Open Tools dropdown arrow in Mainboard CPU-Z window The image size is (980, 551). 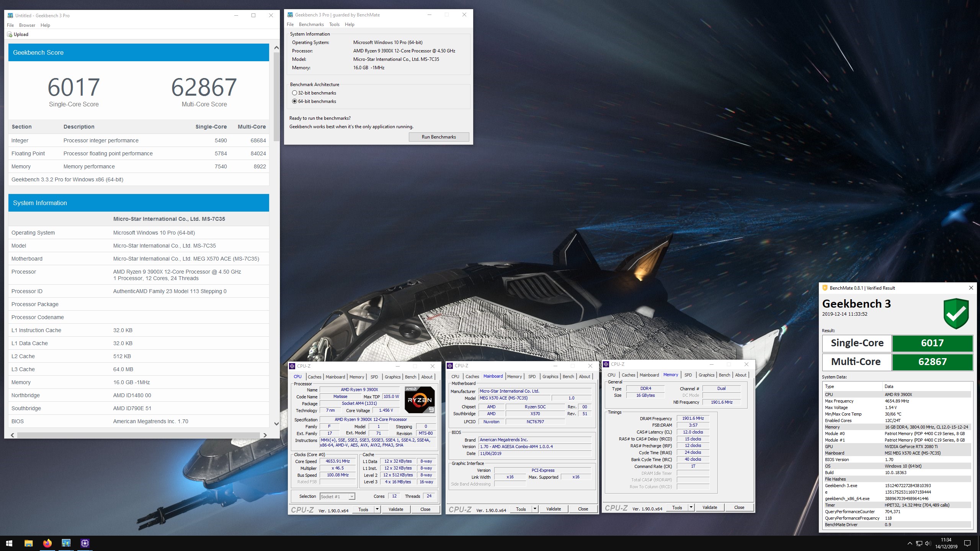coord(535,509)
